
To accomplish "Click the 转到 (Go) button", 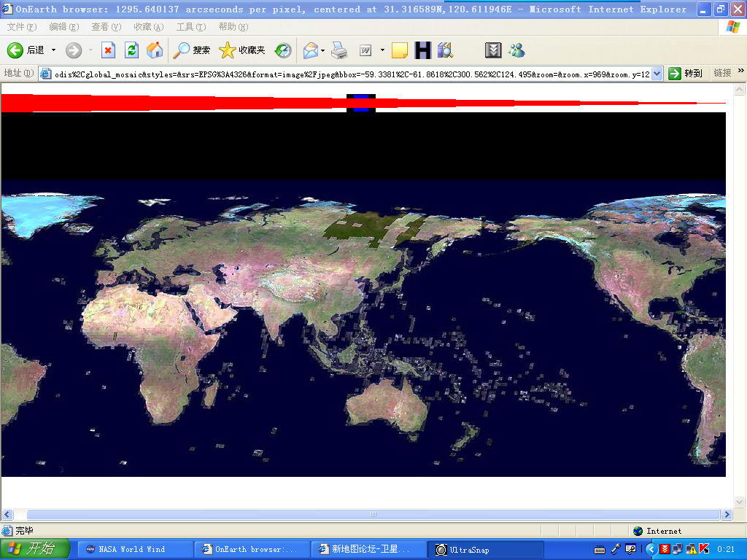I will click(x=686, y=74).
